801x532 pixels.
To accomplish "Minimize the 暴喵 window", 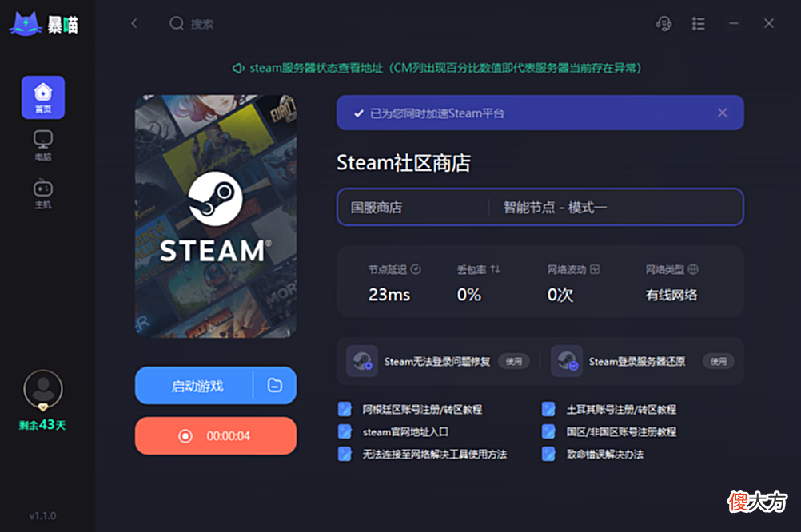I will (x=734, y=23).
